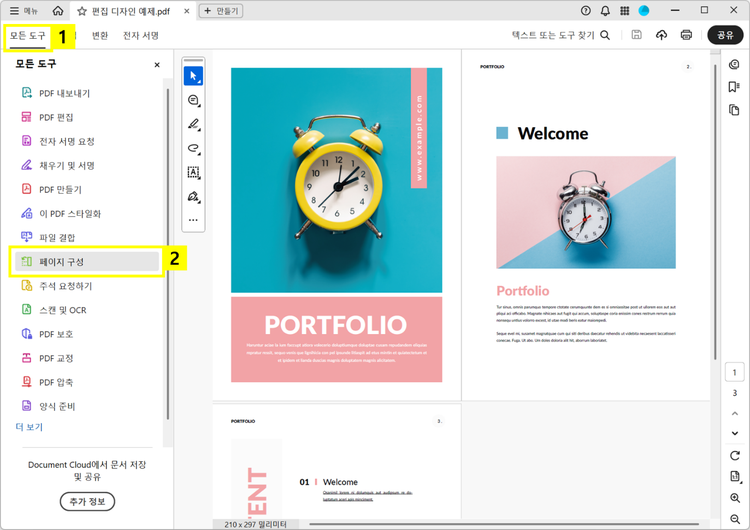Select the highlighter pen tool

[193, 124]
